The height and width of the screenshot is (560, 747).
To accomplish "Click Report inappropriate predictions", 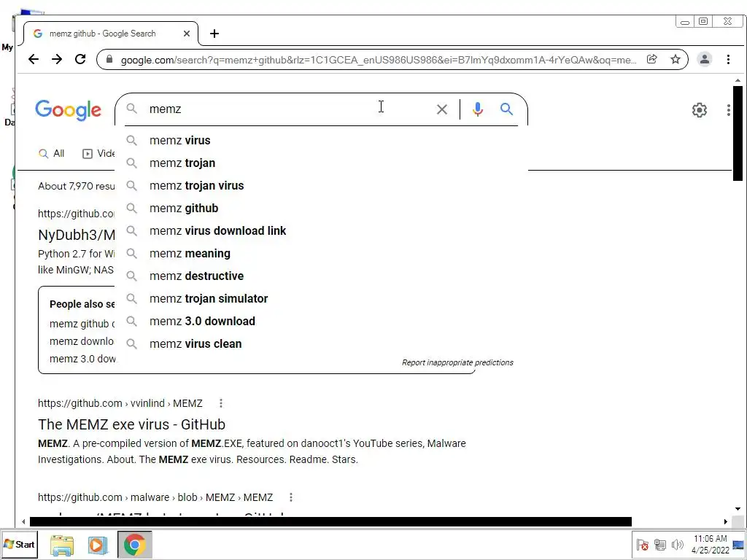I will point(457,362).
